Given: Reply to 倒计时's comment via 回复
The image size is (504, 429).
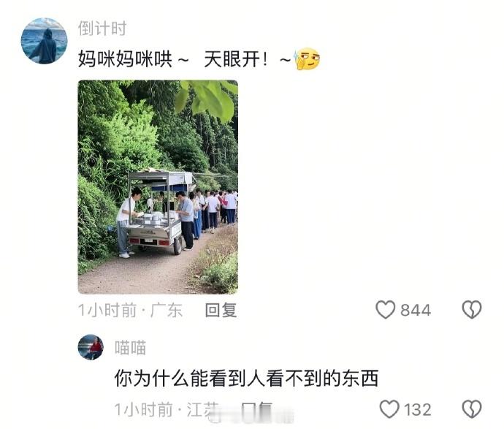Looking at the screenshot, I should 221,310.
